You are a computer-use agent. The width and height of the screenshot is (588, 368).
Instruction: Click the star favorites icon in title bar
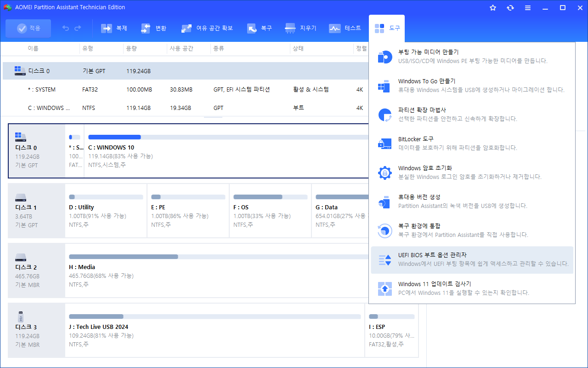(x=493, y=8)
